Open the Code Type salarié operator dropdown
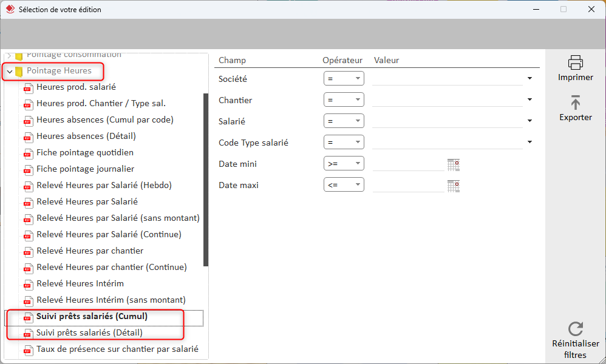606x364 pixels. point(344,143)
